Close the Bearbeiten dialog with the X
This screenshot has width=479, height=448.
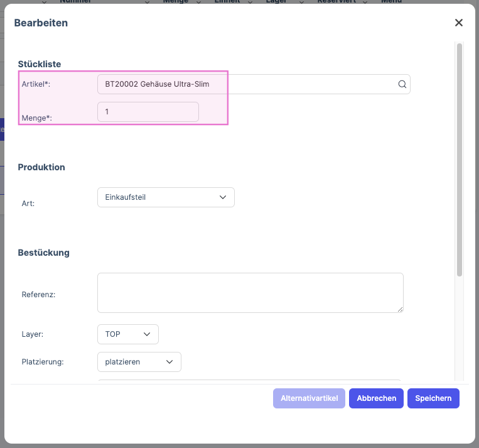tap(458, 23)
